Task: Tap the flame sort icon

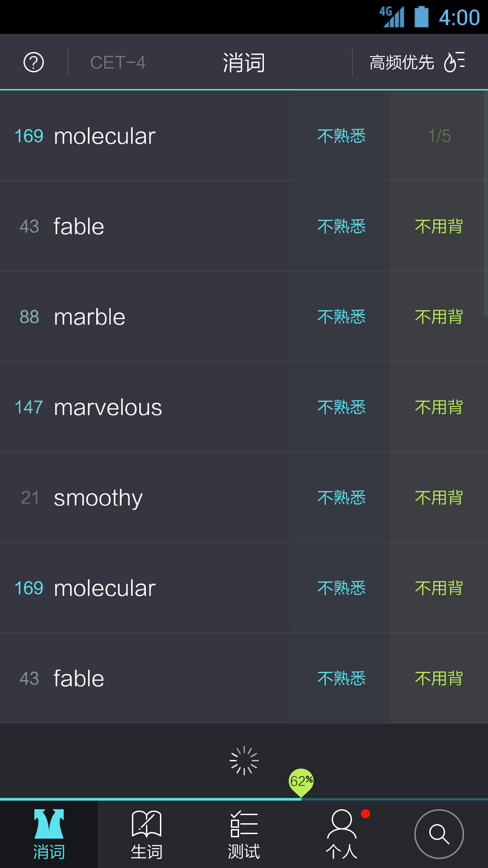Action: (x=454, y=62)
